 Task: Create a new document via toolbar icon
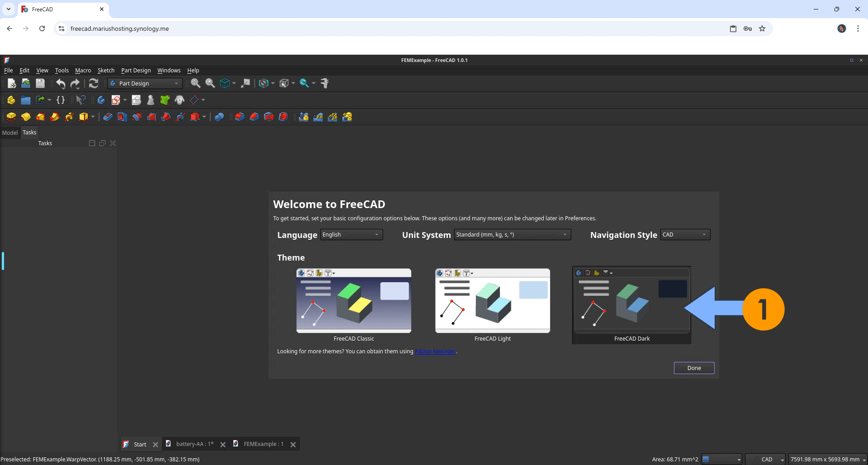tap(11, 83)
